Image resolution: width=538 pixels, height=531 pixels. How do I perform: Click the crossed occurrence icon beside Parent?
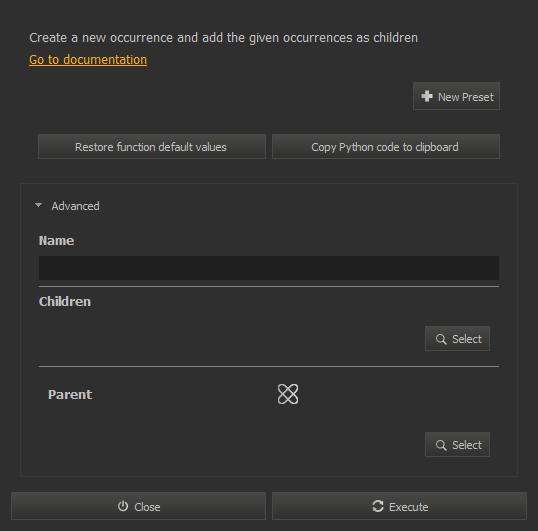click(x=288, y=394)
